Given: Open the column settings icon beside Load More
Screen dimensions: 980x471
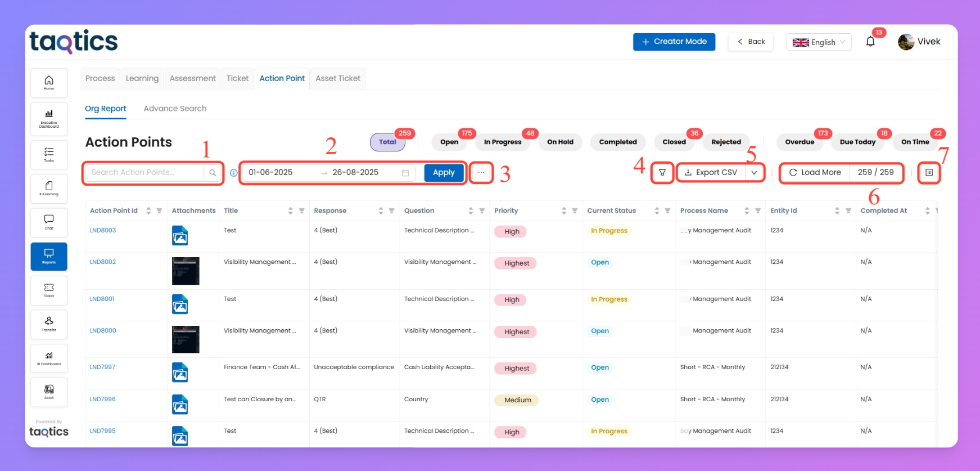Looking at the screenshot, I should 929,173.
